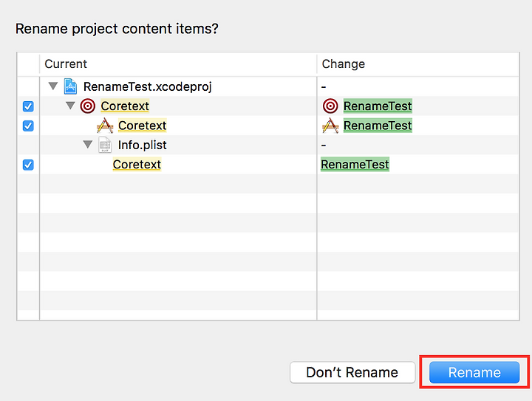This screenshot has height=401, width=532.
Task: Collapse the RenameTest.xcodeproj disclosure triangle
Action: (53, 86)
